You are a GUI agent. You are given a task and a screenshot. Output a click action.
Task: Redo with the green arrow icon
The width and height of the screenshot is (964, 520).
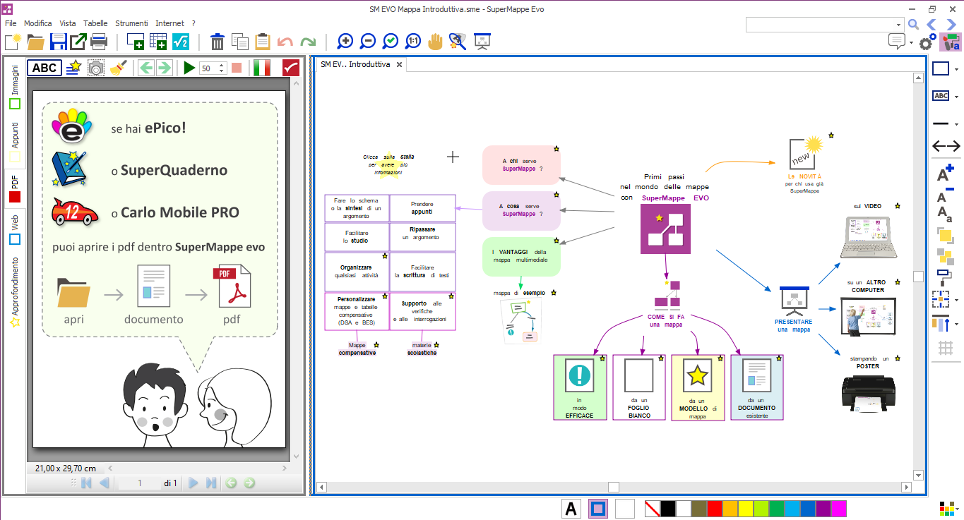click(308, 42)
